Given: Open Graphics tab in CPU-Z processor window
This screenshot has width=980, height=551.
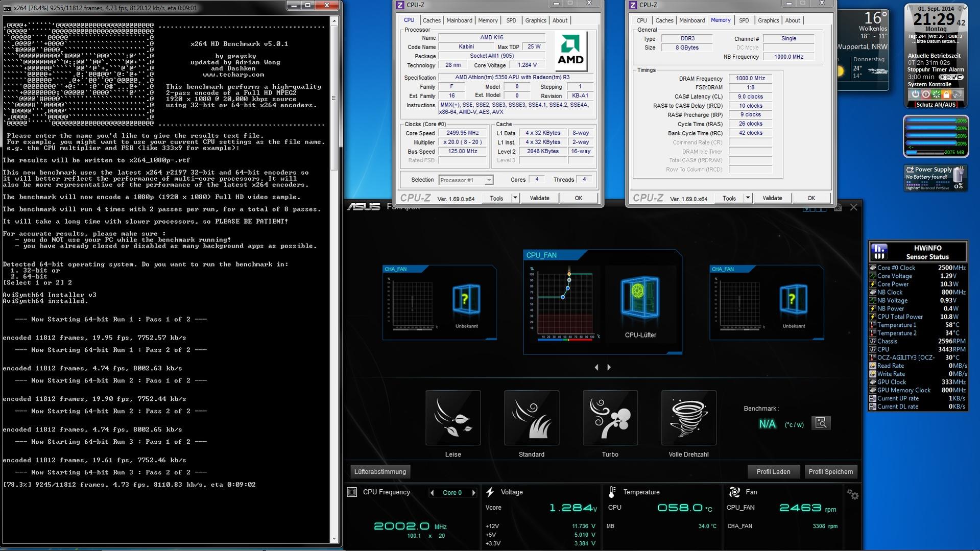Looking at the screenshot, I should point(536,20).
